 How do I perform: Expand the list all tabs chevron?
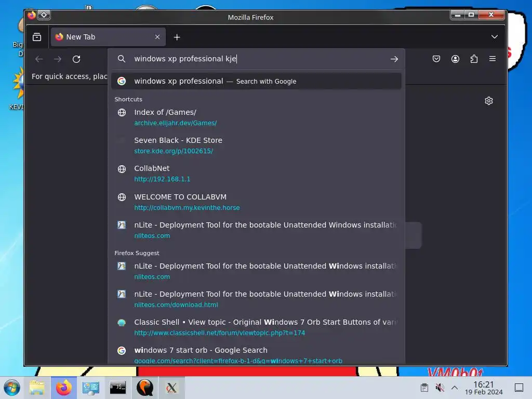tap(495, 37)
